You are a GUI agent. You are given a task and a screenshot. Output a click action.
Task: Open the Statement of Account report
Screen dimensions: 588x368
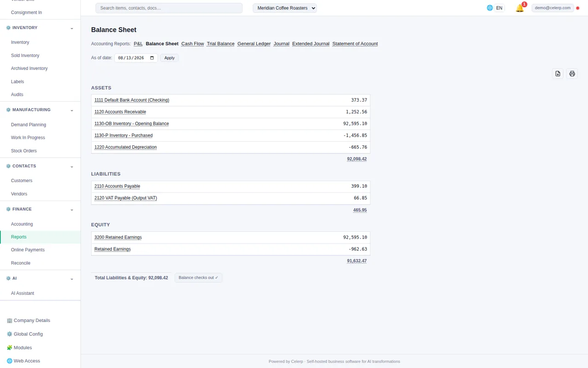click(355, 44)
